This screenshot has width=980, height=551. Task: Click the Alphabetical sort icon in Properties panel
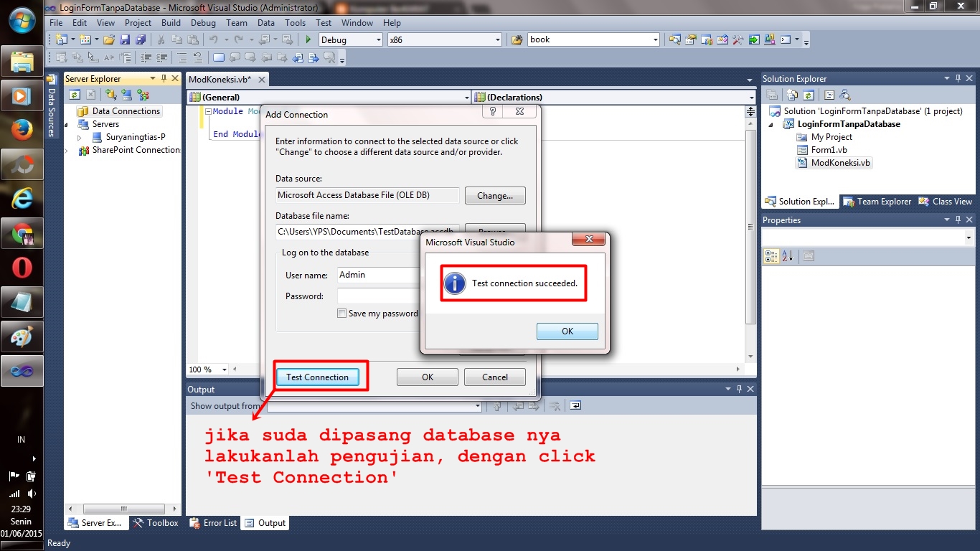pos(787,256)
